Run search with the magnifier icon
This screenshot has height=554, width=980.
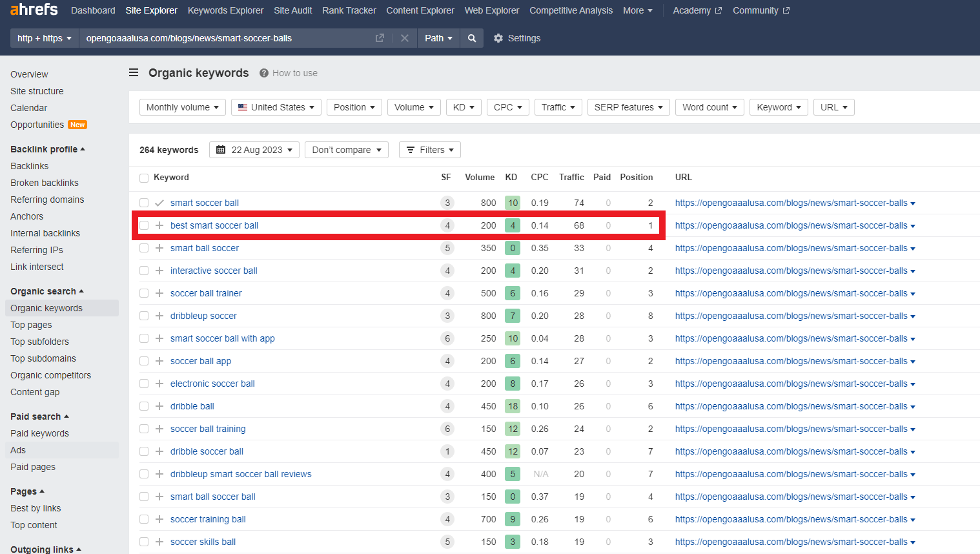pos(471,38)
